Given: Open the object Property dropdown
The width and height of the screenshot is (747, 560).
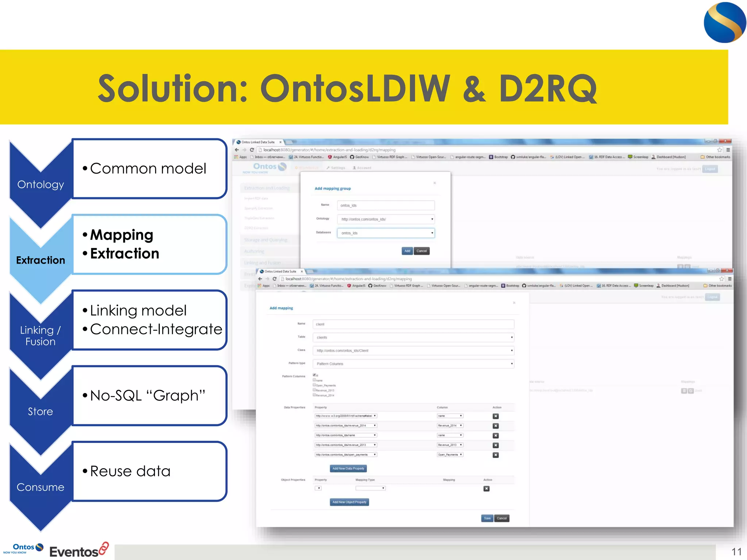Looking at the screenshot, I should coord(318,488).
